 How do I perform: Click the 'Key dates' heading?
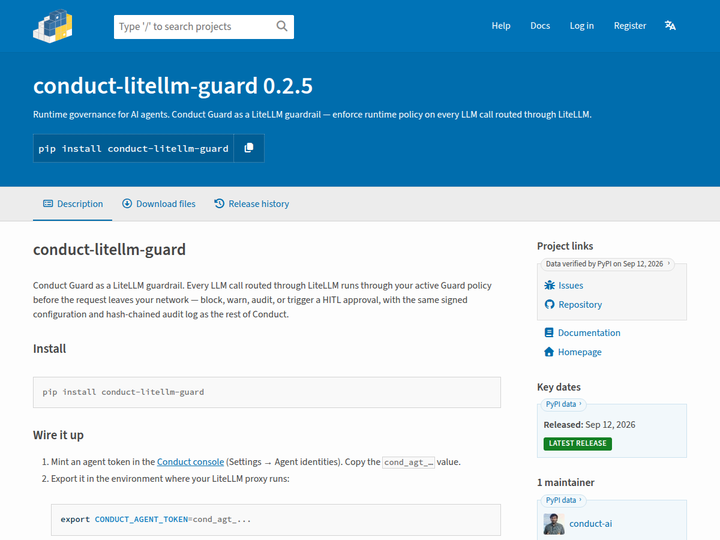coord(559,387)
